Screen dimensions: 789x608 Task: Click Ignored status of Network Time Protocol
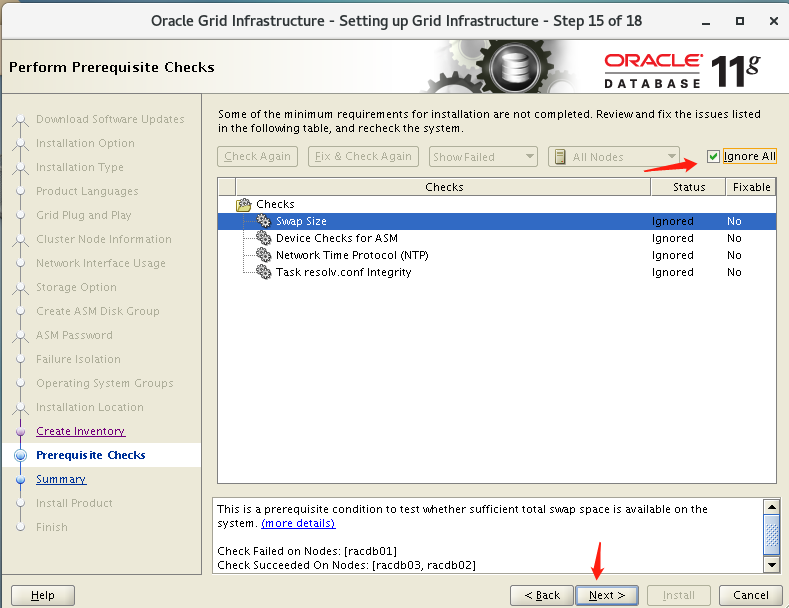pyautogui.click(x=673, y=256)
